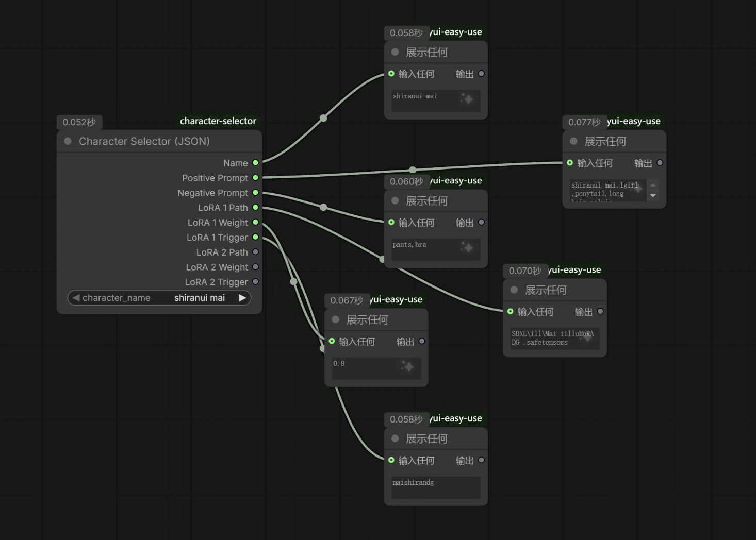Click the '0.070秒' execution time badge
The width and height of the screenshot is (756, 540).
[525, 271]
